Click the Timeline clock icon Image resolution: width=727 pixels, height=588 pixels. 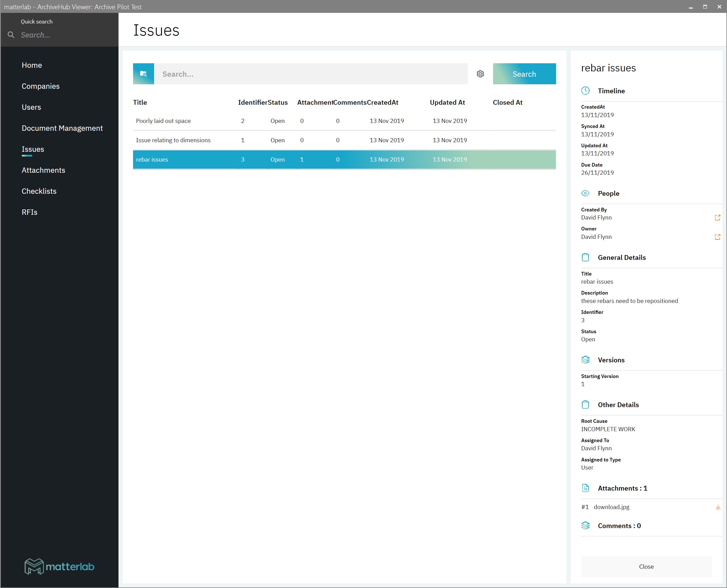pos(585,91)
